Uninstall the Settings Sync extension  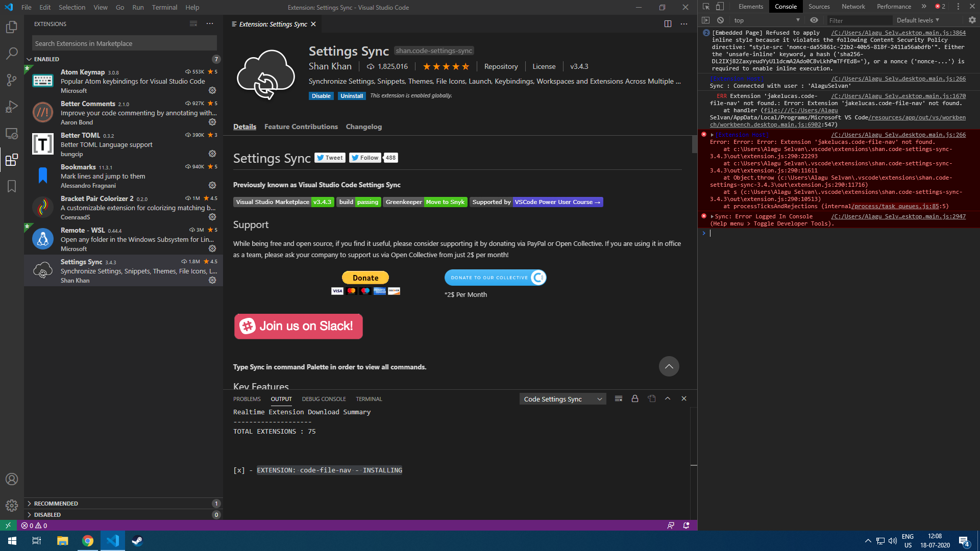point(352,95)
